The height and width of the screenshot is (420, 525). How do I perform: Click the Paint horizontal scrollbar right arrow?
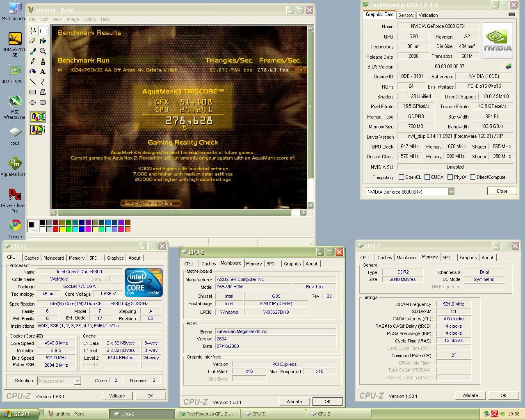(303, 212)
